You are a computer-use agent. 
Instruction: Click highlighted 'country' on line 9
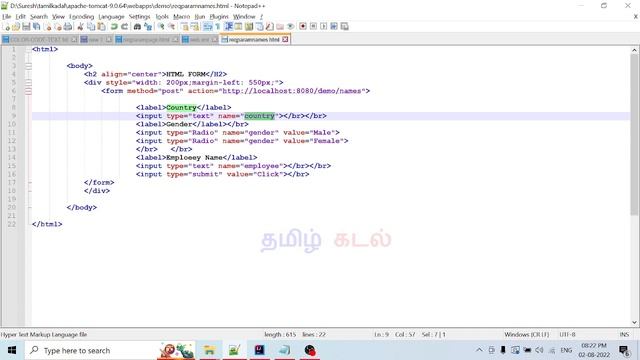259,116
